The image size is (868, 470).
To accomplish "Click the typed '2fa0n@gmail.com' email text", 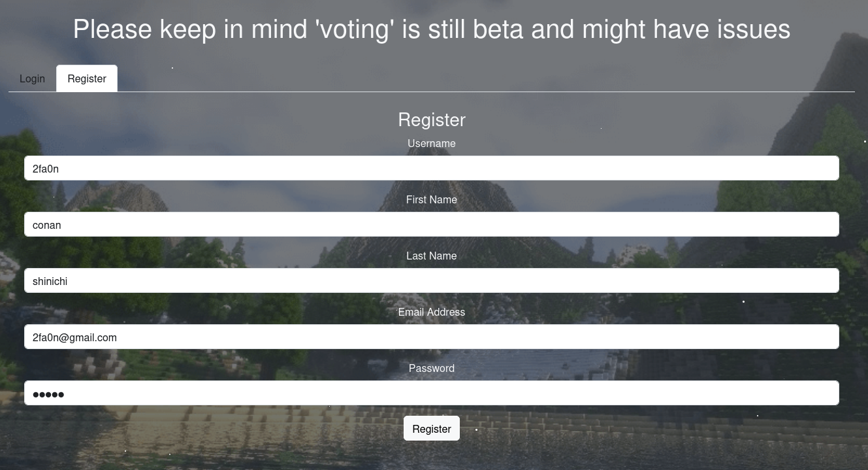I will click(74, 337).
